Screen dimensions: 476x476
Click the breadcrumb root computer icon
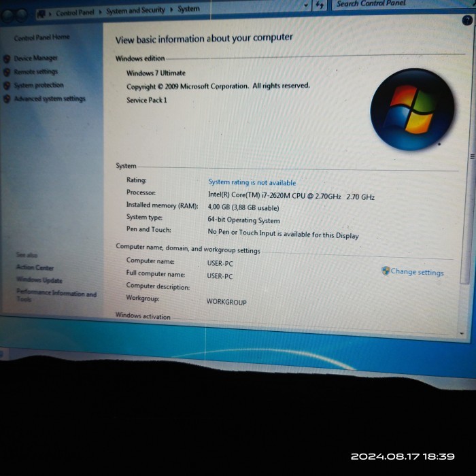point(41,14)
